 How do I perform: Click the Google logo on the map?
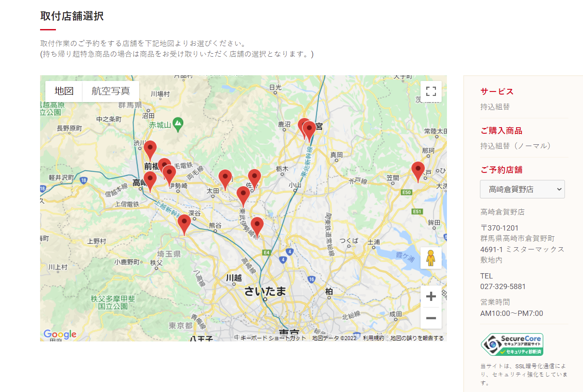[x=60, y=334]
